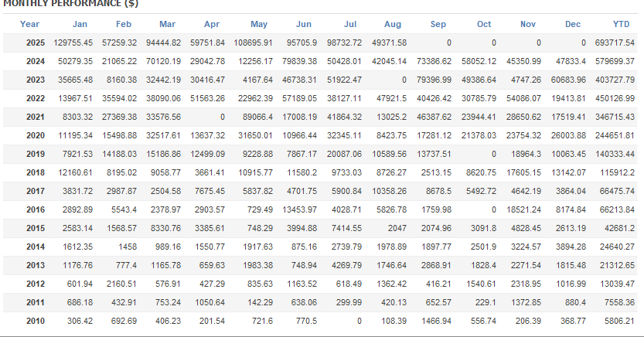Screen dimensions: 644x337
Task: Click the 2025 January value 129755.45
Action: click(73, 43)
